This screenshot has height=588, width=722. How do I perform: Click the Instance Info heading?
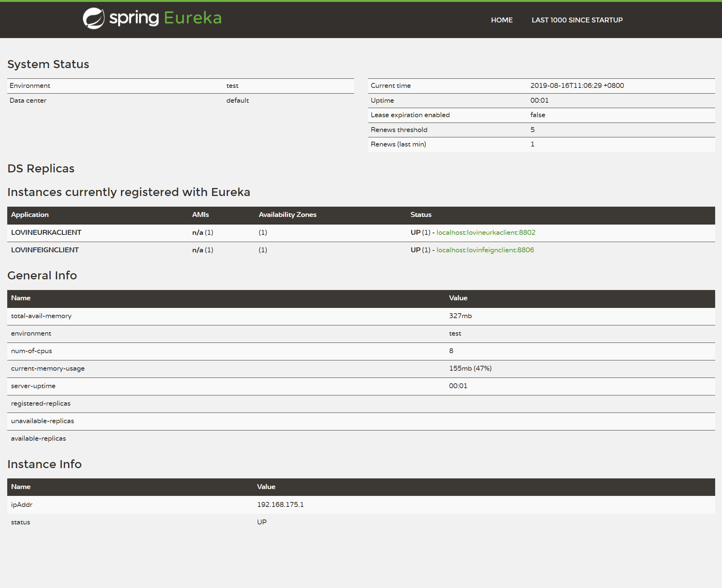[x=45, y=464]
